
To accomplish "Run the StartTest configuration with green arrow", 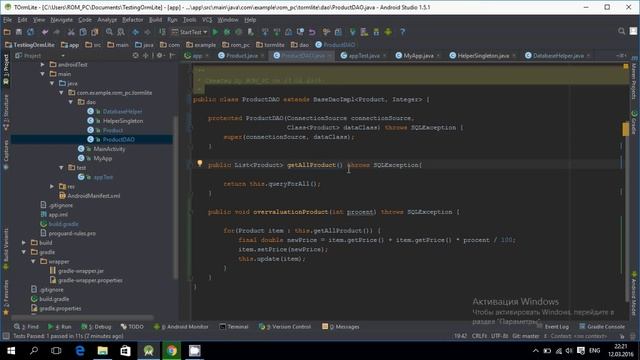I will tap(215, 32).
